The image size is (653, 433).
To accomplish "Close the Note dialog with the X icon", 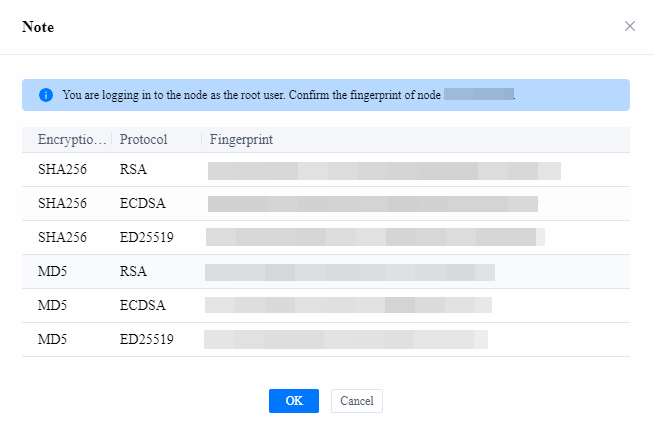I will click(630, 26).
